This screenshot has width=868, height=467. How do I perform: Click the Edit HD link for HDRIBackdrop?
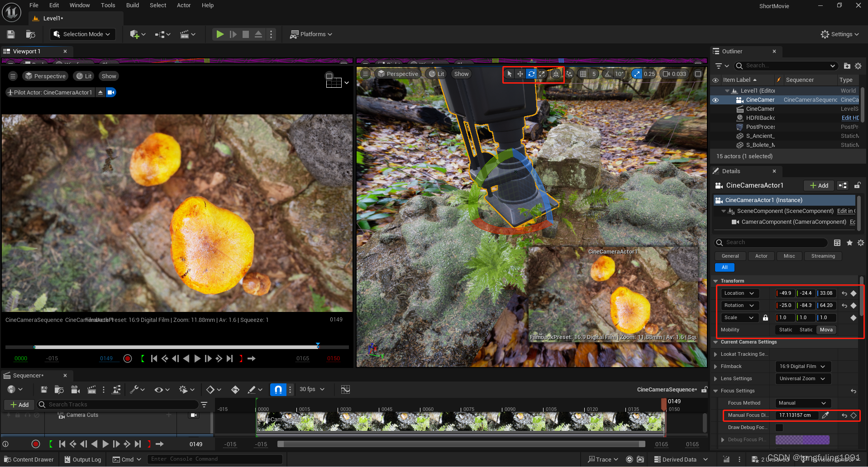[850, 118]
